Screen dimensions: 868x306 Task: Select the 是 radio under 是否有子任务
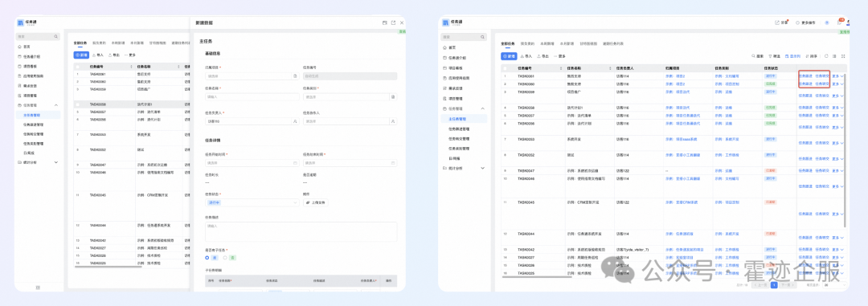(x=207, y=257)
